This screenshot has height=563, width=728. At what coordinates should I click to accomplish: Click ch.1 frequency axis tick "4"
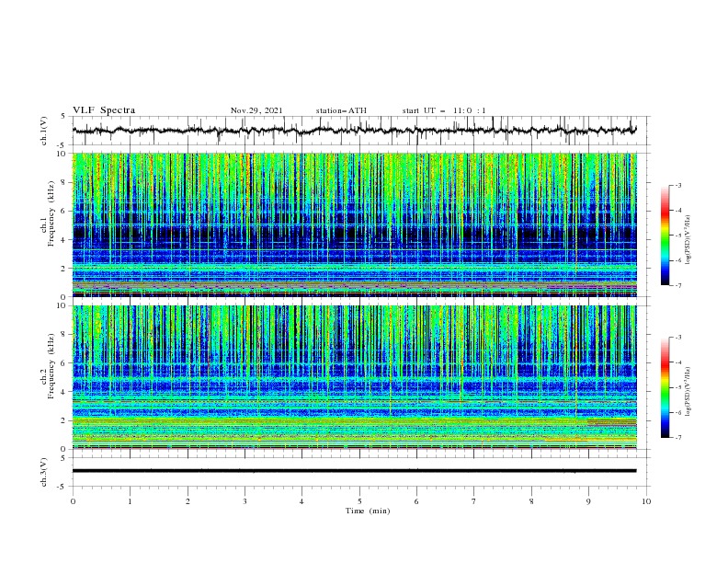point(63,240)
